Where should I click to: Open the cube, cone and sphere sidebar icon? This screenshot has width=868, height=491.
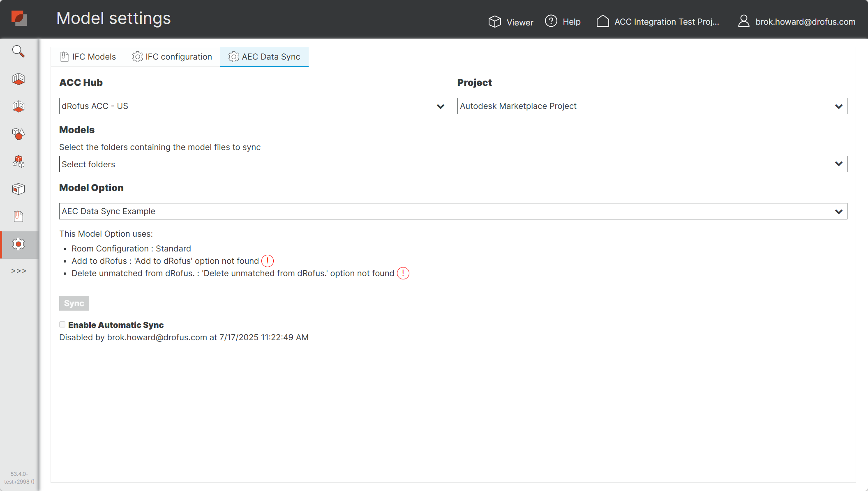tap(18, 134)
